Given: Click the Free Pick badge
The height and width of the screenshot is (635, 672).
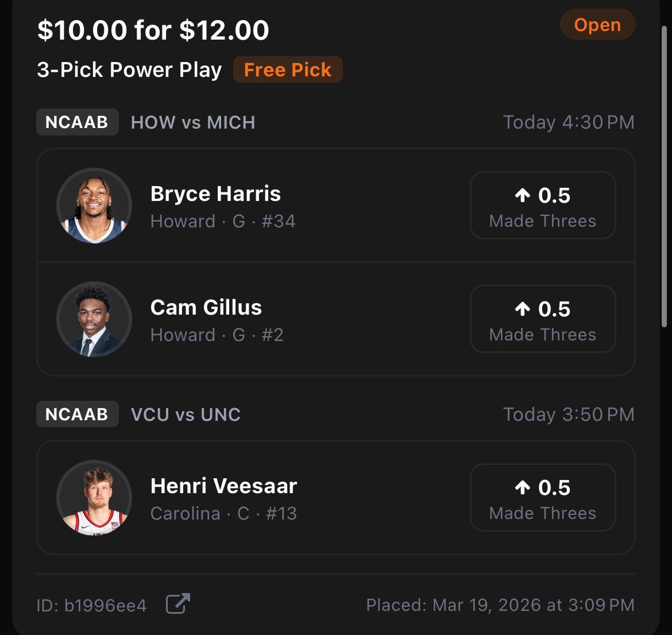Looking at the screenshot, I should 288,70.
